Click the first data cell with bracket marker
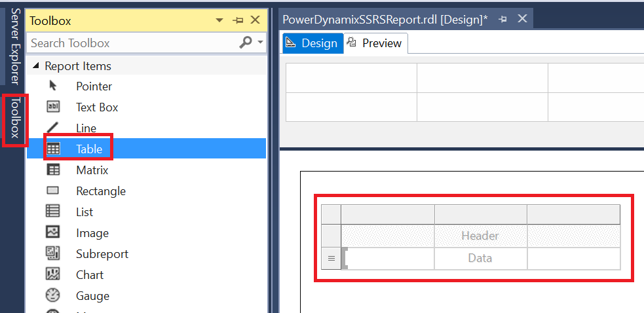Image resolution: width=644 pixels, height=313 pixels. point(388,259)
